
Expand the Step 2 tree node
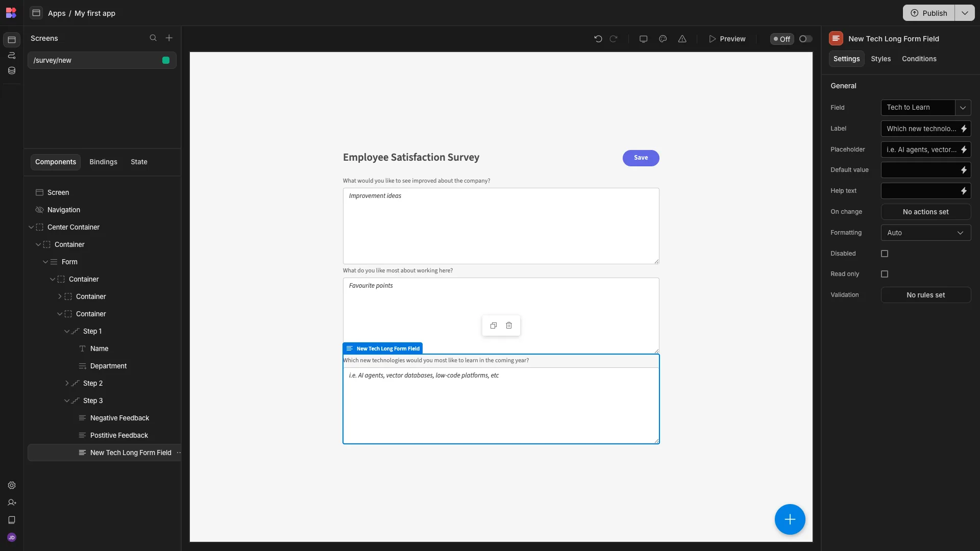point(67,383)
